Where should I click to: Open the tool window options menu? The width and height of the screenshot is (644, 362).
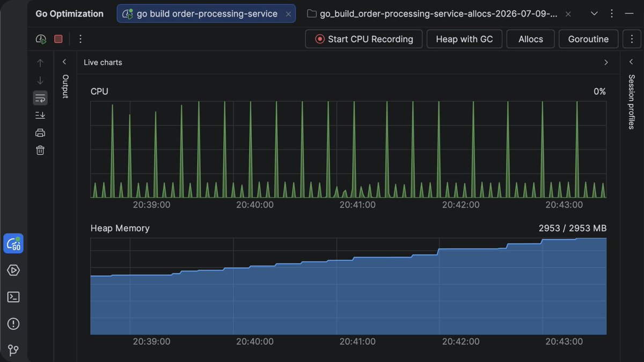611,14
